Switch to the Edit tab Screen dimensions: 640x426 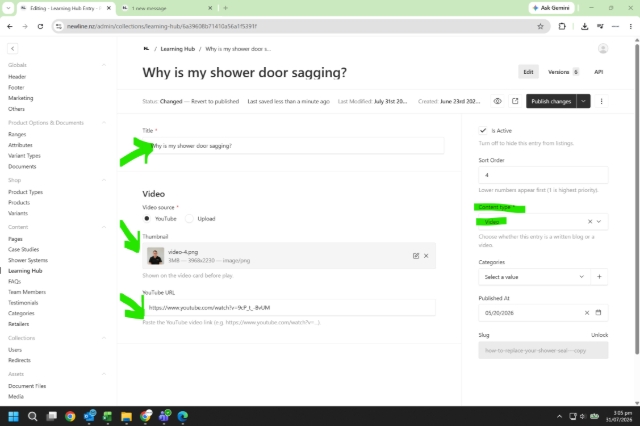[529, 72]
